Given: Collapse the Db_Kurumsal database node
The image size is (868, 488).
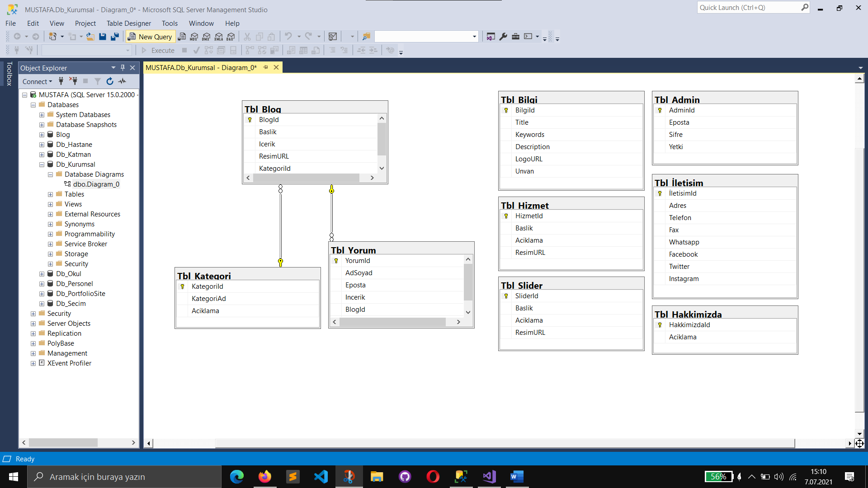Looking at the screenshot, I should [x=42, y=164].
